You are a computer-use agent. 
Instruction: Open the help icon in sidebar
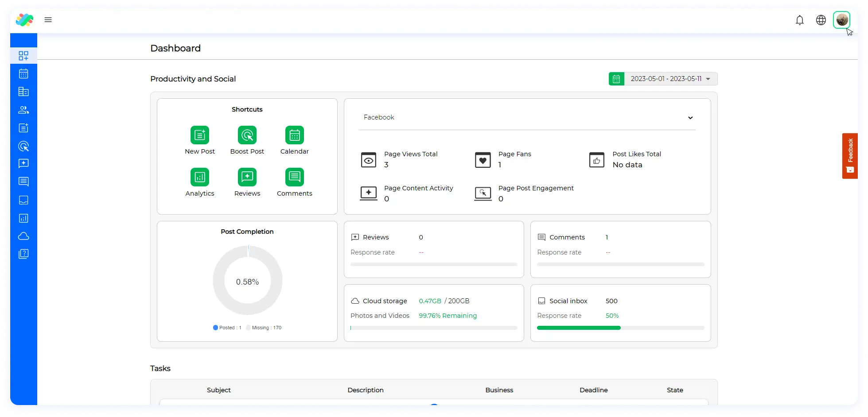23,254
